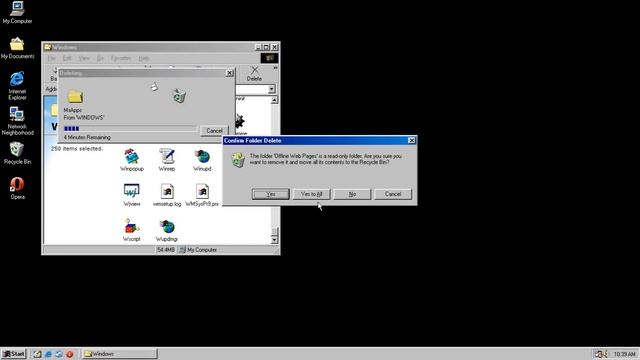The height and width of the screenshot is (360, 640).
Task: Click the yellow folder icon in Deleting dialog
Action: [75, 97]
